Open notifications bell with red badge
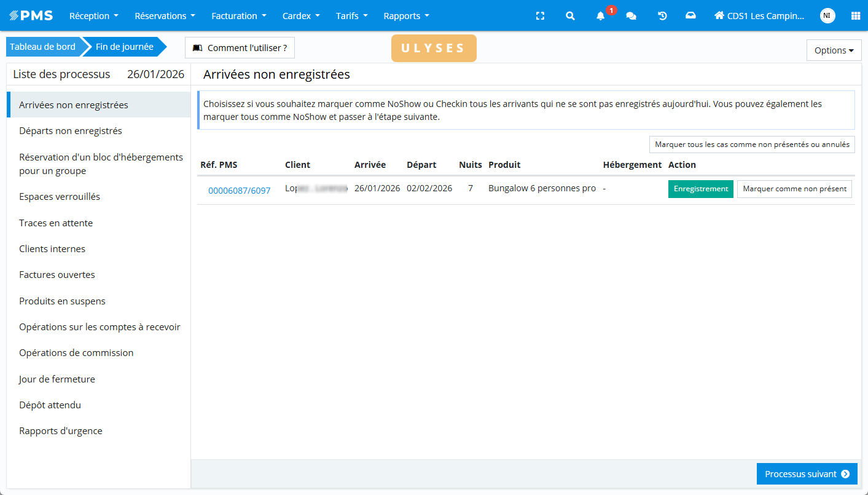The width and height of the screenshot is (868, 495). 601,16
